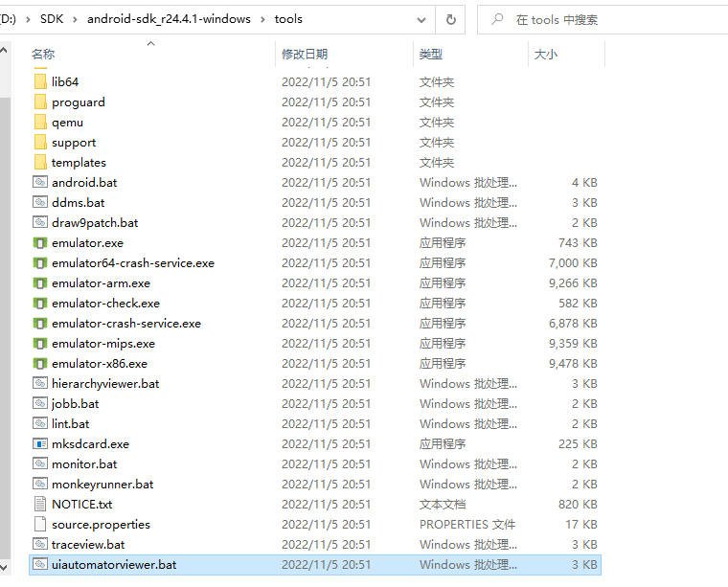Click the NOTICE.txt text document icon
The width and height of the screenshot is (728, 587).
point(40,504)
